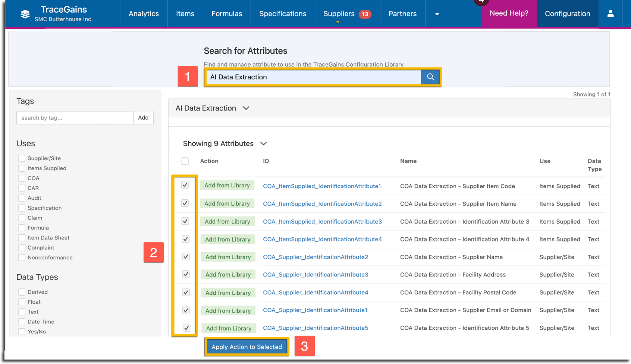The image size is (631, 364).
Task: Open the Items menu
Action: pos(185,13)
